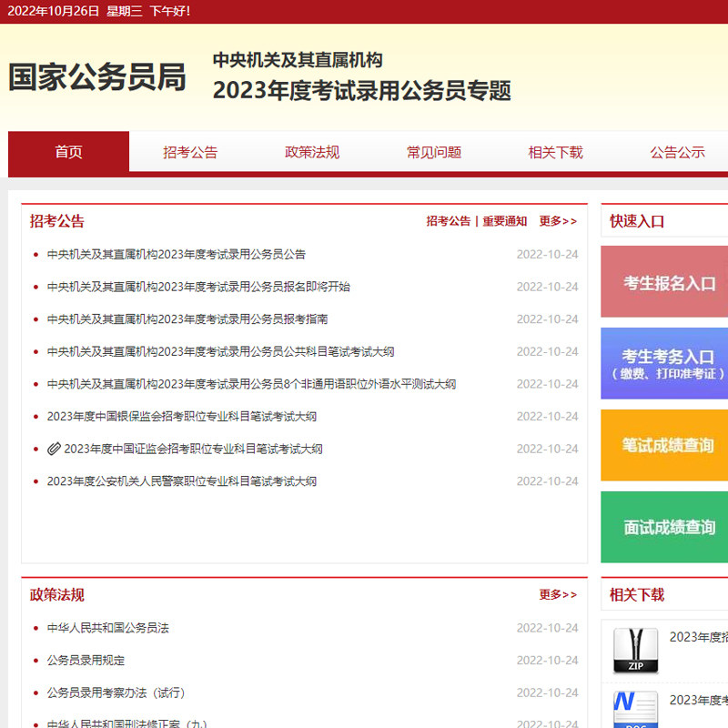The width and height of the screenshot is (728, 728).
Task: Open the 公务员录用考察办法（试行） link
Action: pyautogui.click(x=116, y=693)
